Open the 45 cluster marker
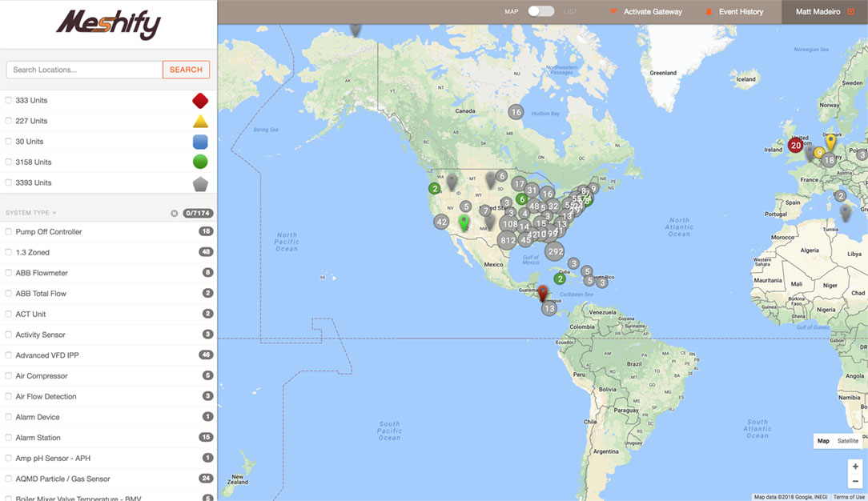Screen dimensions: 868x501 (525, 240)
